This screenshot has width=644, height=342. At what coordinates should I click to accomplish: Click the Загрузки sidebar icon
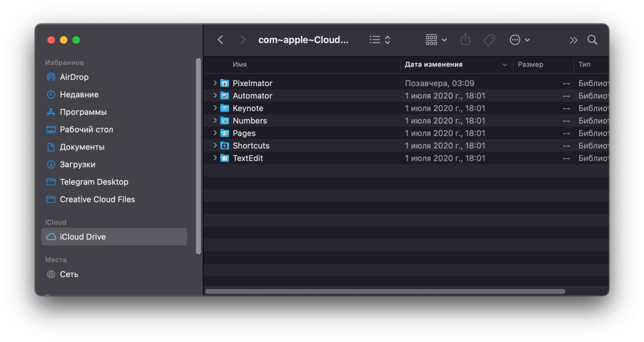51,164
